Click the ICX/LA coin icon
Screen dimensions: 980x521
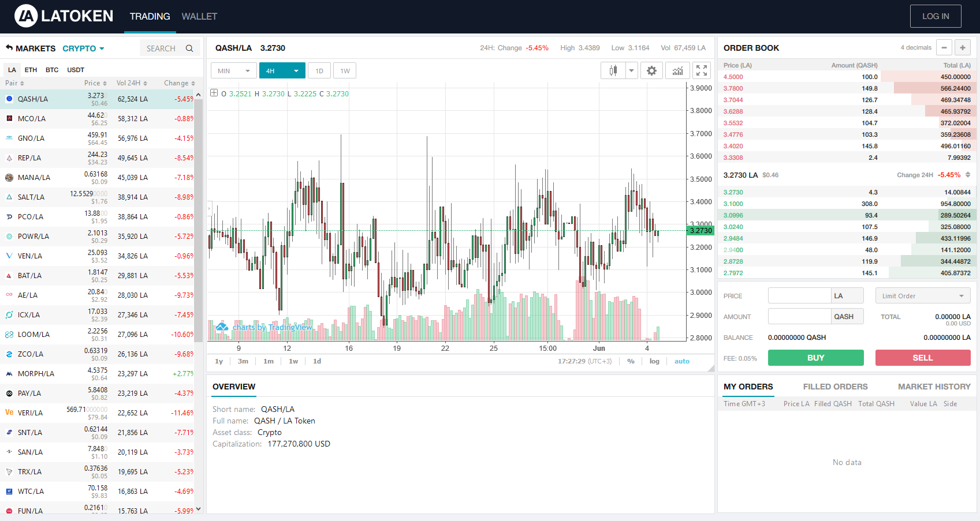pos(9,314)
